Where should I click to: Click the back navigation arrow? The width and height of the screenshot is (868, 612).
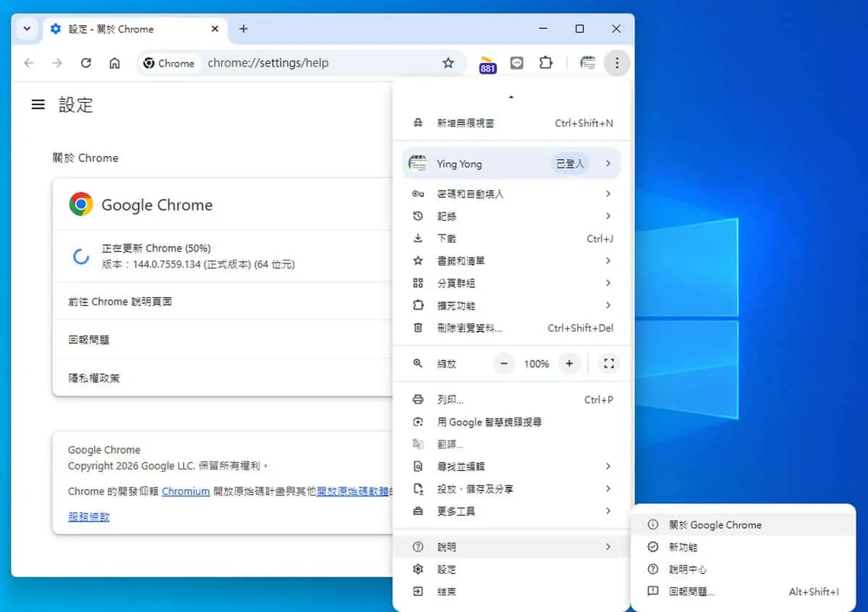coord(29,63)
